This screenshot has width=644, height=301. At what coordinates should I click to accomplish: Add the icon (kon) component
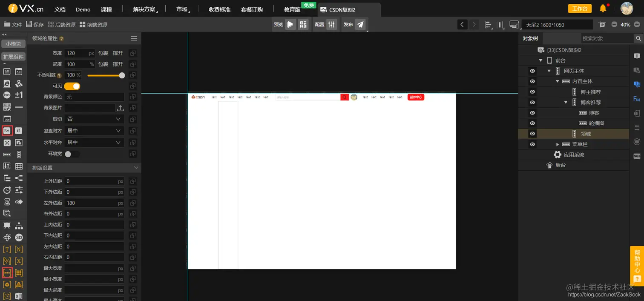pyautogui.click(x=7, y=95)
